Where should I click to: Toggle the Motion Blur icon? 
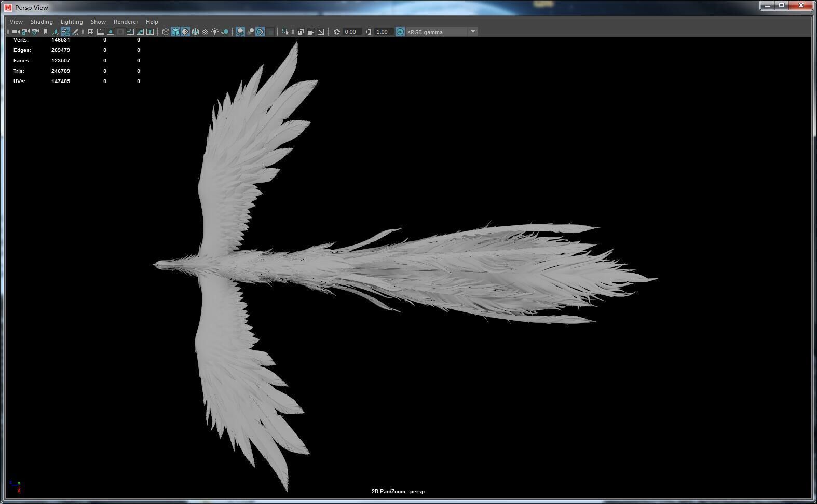tap(250, 32)
